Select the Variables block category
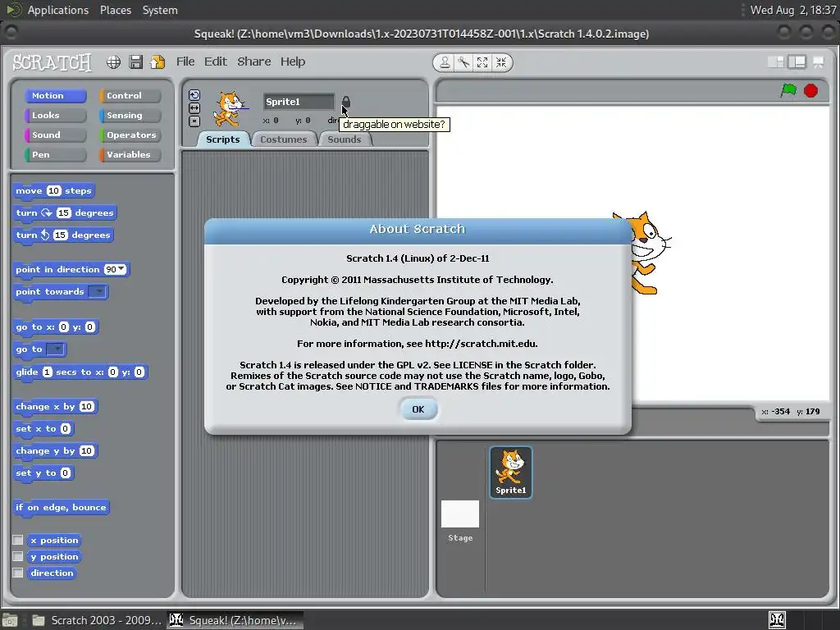 pos(130,154)
